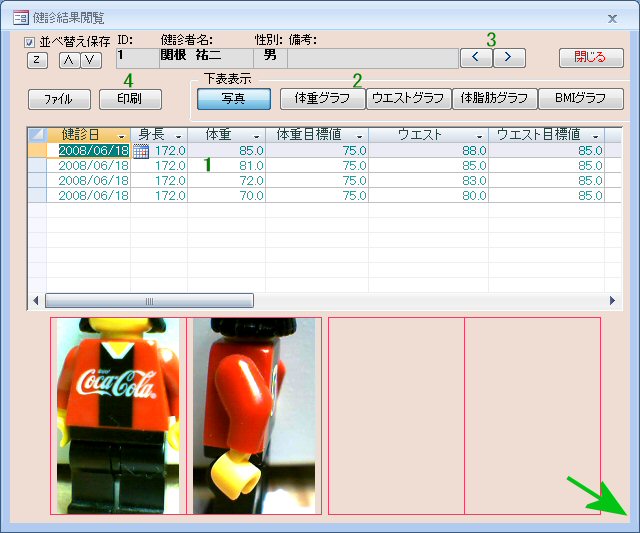
Task: Click the ID field showing 1
Action: point(138,58)
